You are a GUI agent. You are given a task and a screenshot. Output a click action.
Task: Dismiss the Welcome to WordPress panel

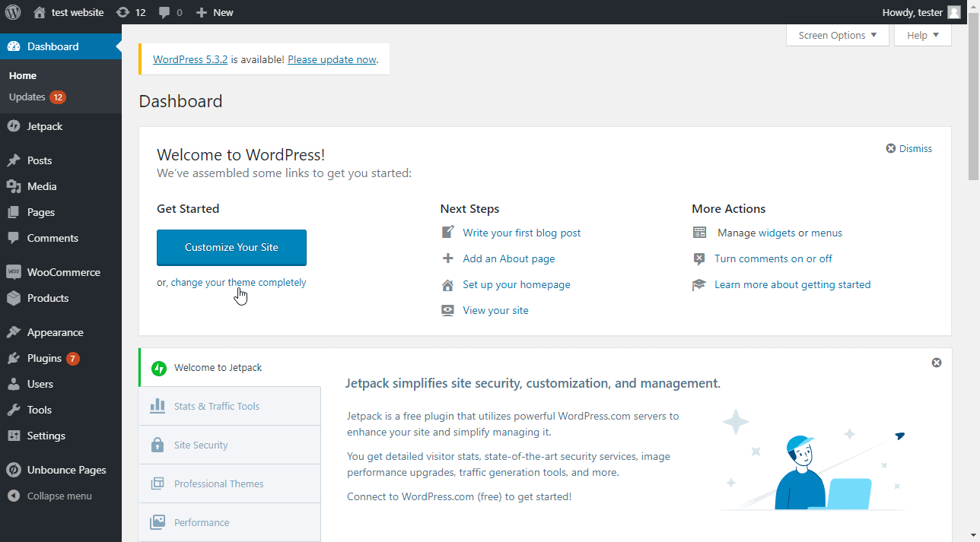(x=908, y=148)
